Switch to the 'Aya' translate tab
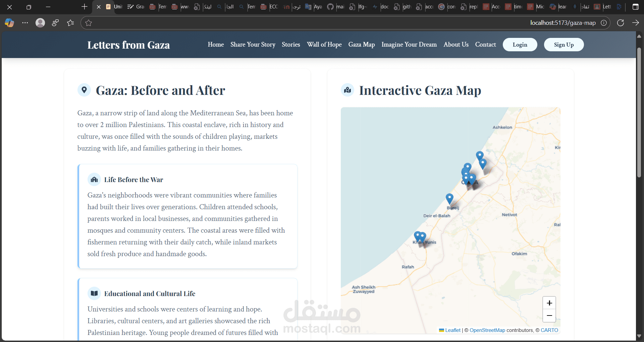644x342 pixels. (x=314, y=7)
